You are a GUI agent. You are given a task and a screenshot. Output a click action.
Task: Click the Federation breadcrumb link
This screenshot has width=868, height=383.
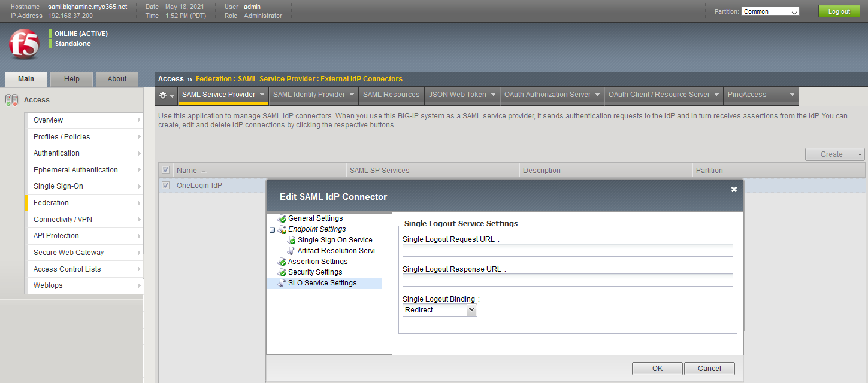coord(214,79)
